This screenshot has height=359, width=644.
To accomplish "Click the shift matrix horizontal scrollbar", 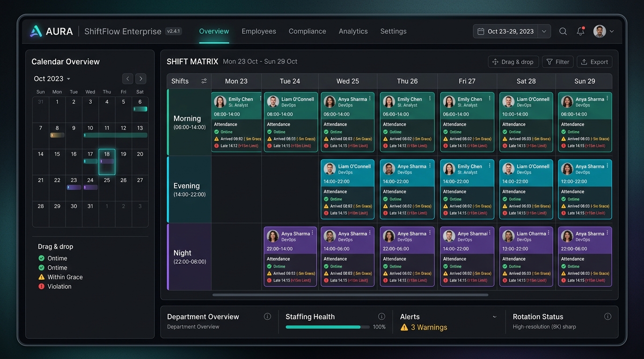I will coord(350,295).
